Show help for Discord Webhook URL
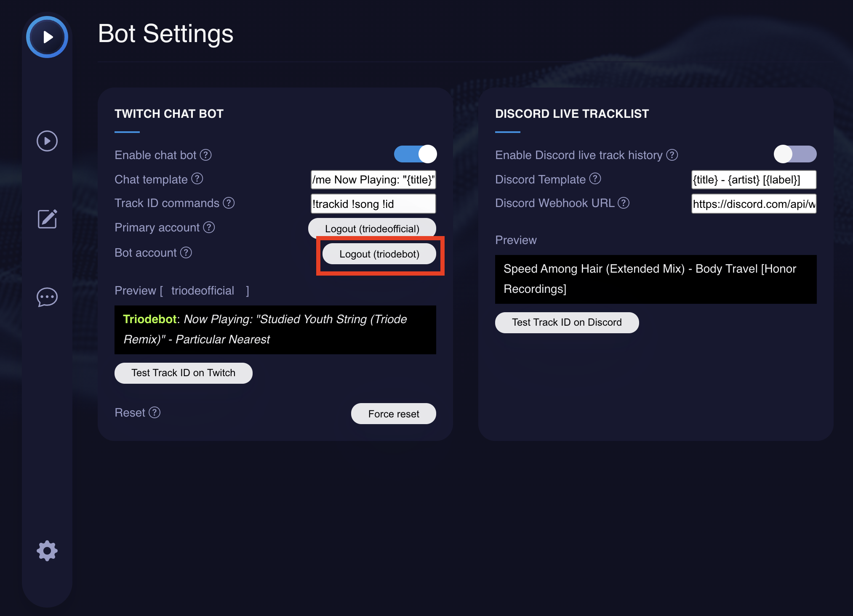The height and width of the screenshot is (616, 853). point(624,203)
